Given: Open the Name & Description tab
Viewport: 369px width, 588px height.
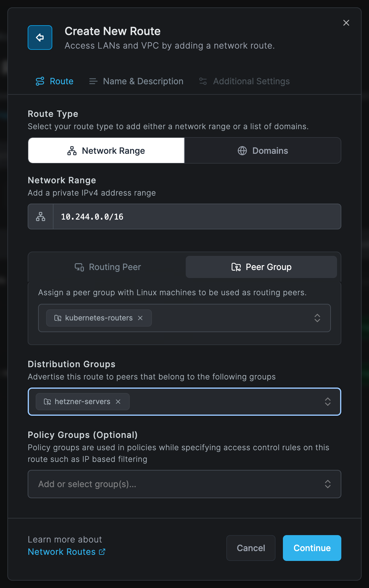Looking at the screenshot, I should click(136, 81).
